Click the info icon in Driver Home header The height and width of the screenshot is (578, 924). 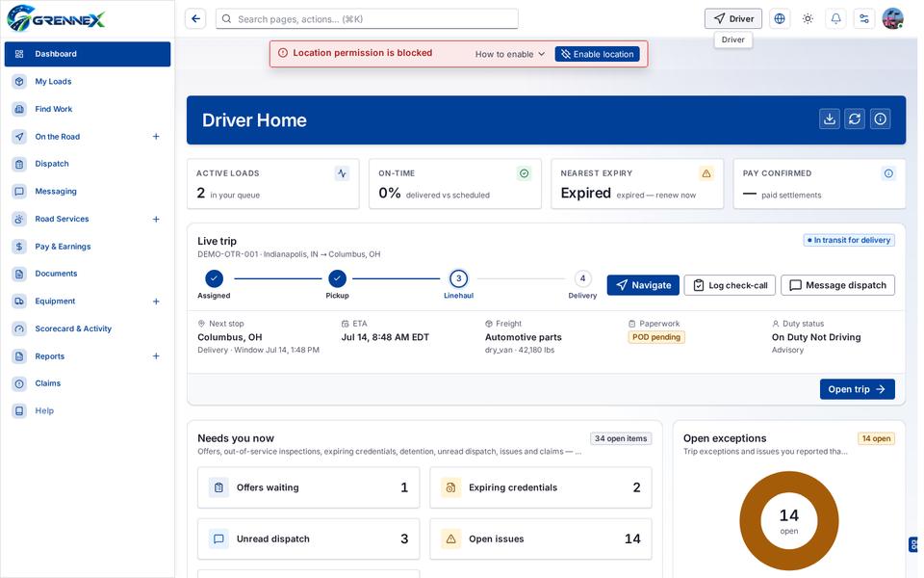[881, 119]
